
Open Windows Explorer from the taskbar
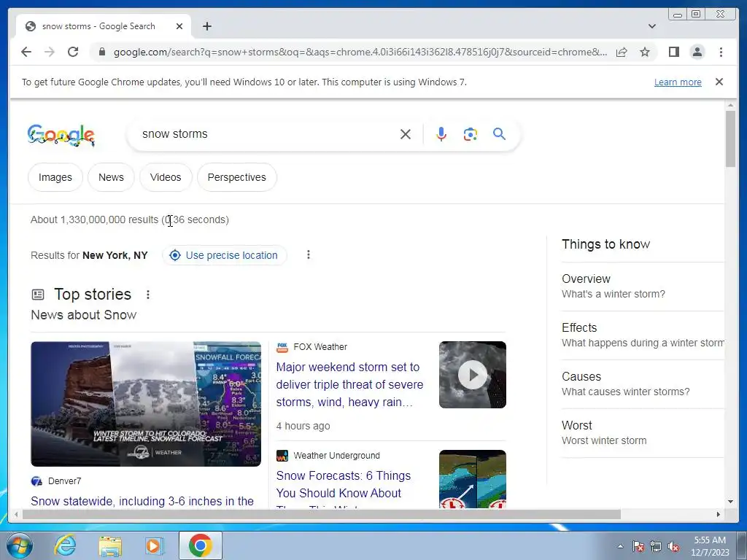(x=110, y=546)
